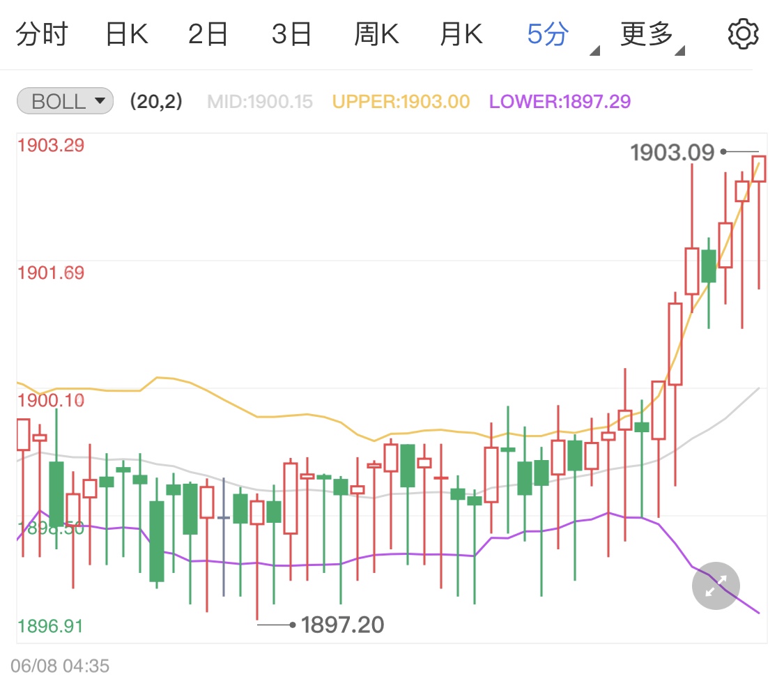Open the BOLL indicator dropdown
Viewport: 784px width, 688px height.
65,101
